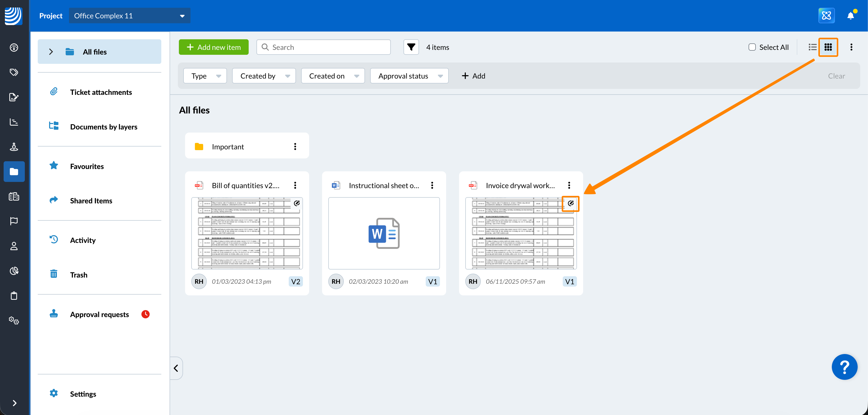Image resolution: width=868 pixels, height=415 pixels.
Task: Open more options for Important folder
Action: [295, 147]
